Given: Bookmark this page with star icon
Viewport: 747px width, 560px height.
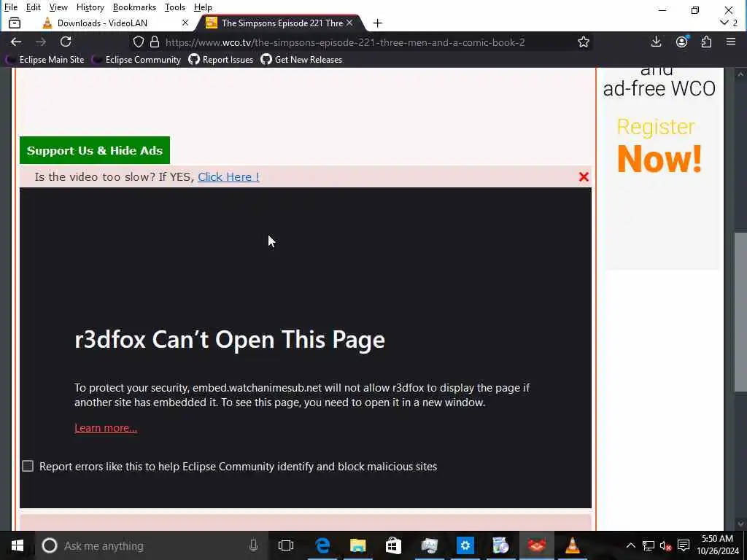Looking at the screenshot, I should tap(583, 42).
